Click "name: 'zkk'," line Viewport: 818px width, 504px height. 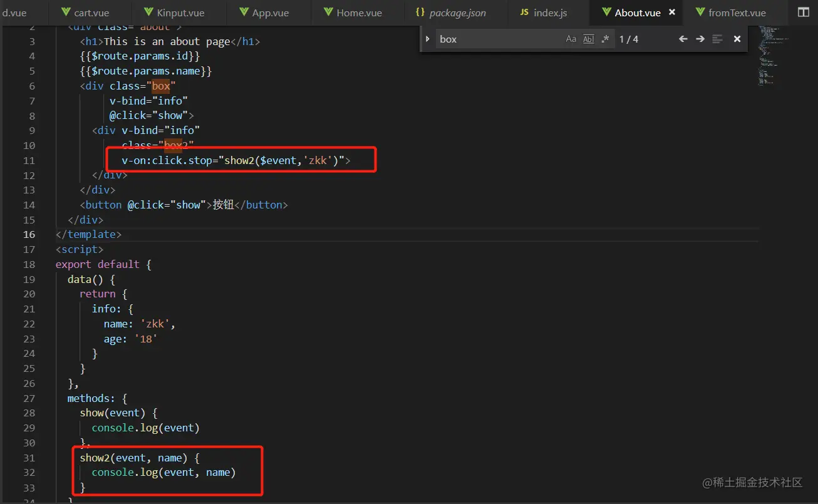pyautogui.click(x=140, y=324)
